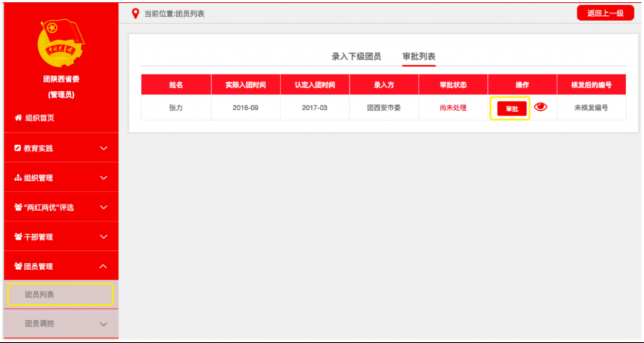Click the red location pin icon
The height and width of the screenshot is (343, 644).
[135, 14]
